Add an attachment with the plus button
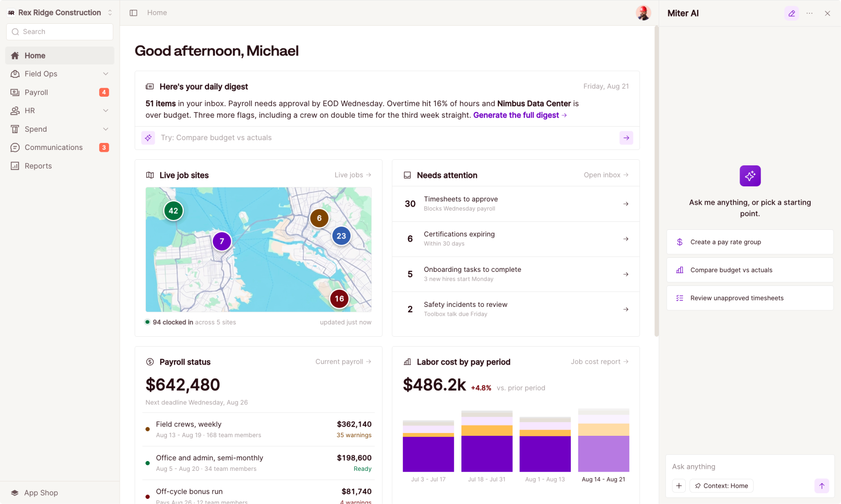 [679, 486]
